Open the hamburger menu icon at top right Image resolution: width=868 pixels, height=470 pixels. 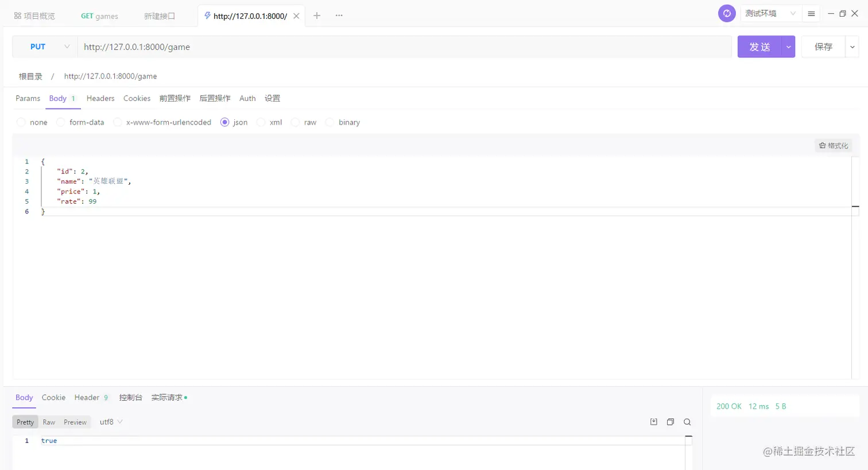click(x=811, y=14)
